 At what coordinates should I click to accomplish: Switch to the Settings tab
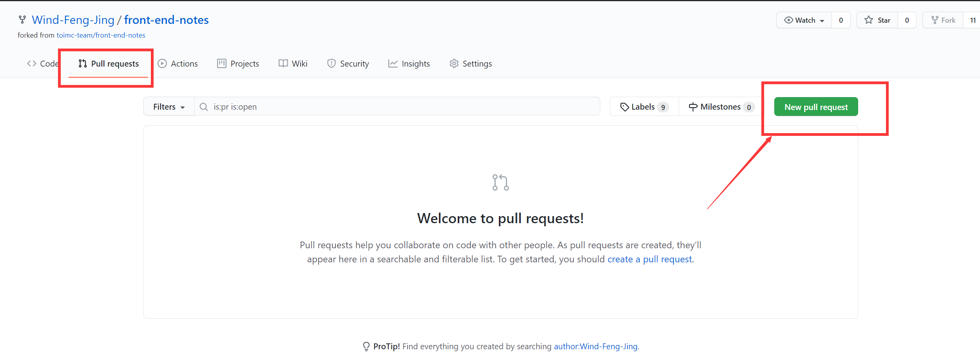pyautogui.click(x=471, y=63)
